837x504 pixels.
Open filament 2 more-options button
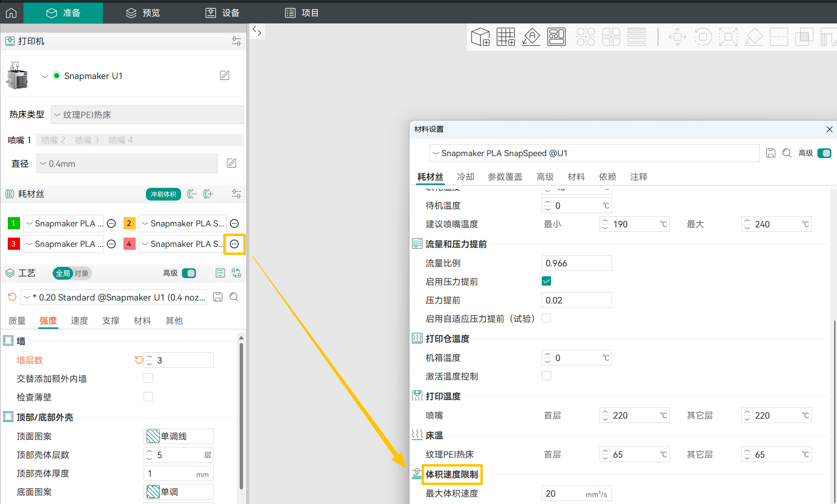(x=234, y=223)
